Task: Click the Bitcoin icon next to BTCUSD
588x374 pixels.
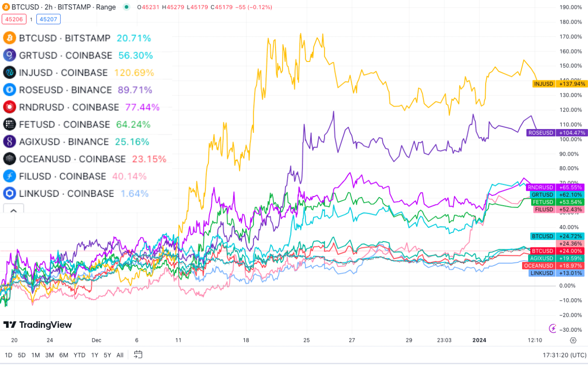Action: (9, 38)
